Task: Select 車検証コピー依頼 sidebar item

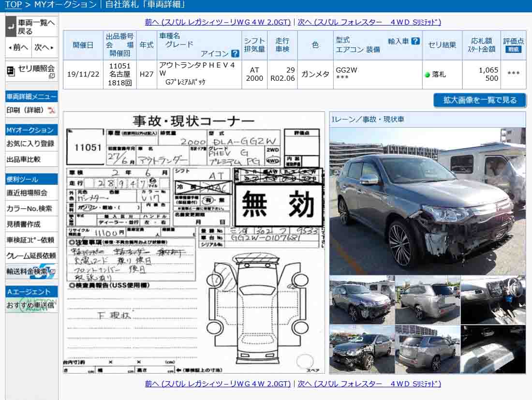Action: tap(30, 240)
